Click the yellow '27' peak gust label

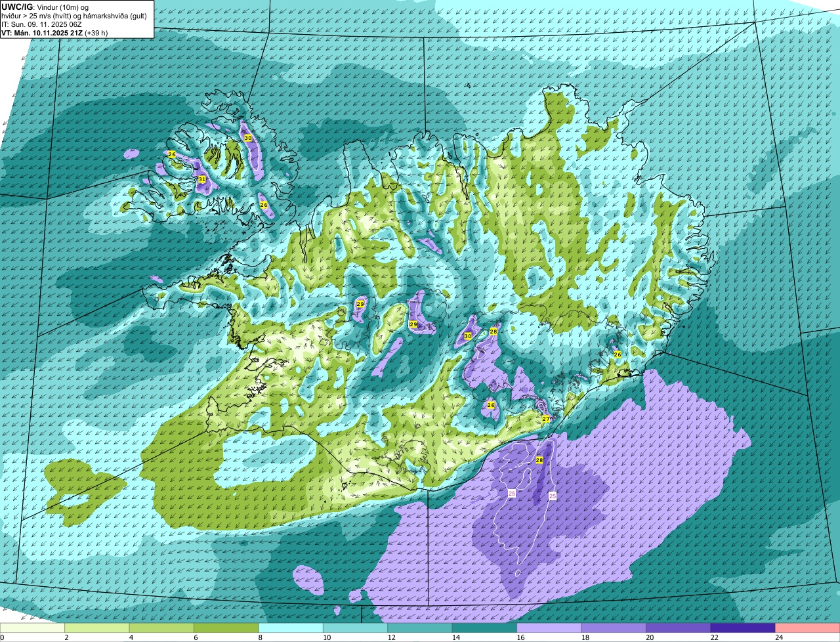546,419
